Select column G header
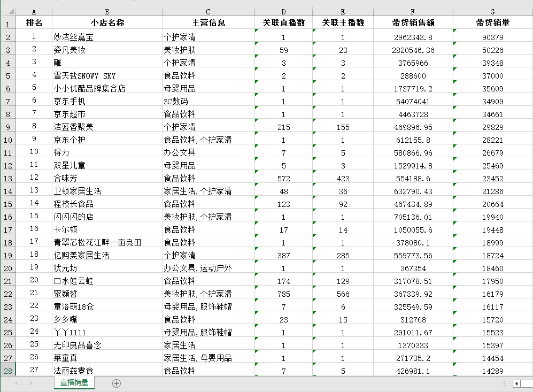Viewport: 533px width, 392px height. click(493, 12)
